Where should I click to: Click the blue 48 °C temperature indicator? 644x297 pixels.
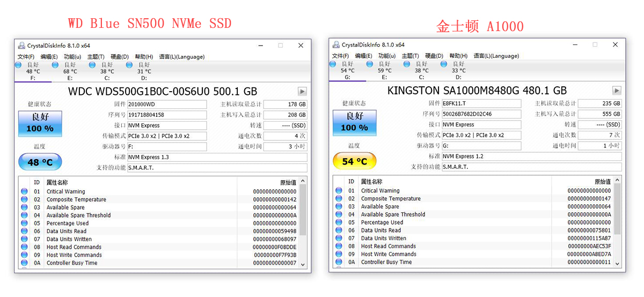pyautogui.click(x=40, y=162)
